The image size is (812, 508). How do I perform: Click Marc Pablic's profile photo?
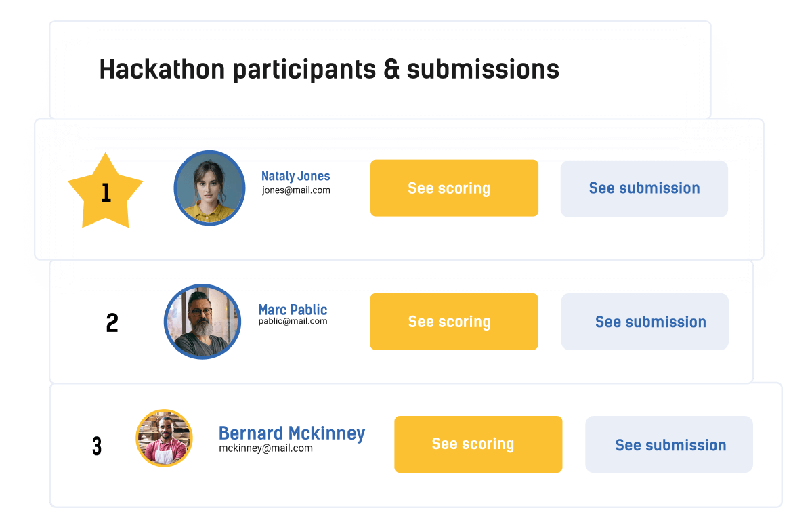[x=202, y=321]
